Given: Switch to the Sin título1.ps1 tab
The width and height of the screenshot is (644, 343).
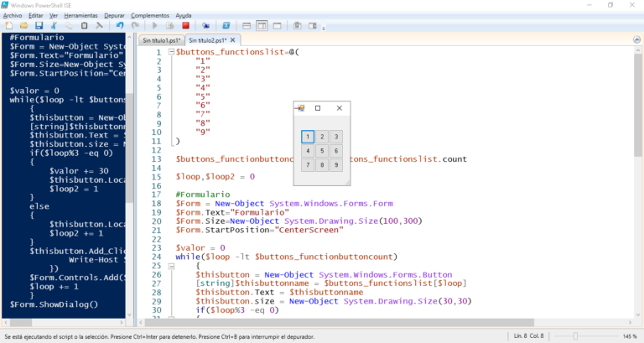Looking at the screenshot, I should pyautogui.click(x=161, y=40).
